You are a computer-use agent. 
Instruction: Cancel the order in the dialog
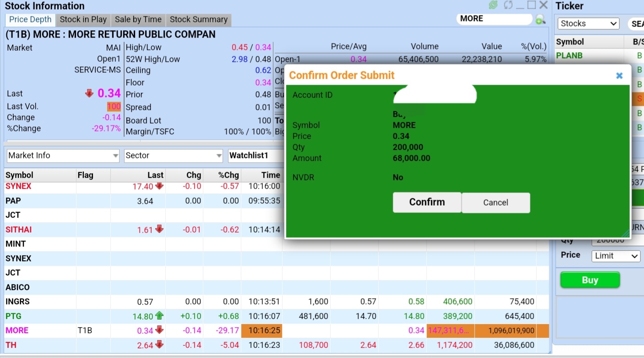pyautogui.click(x=496, y=202)
